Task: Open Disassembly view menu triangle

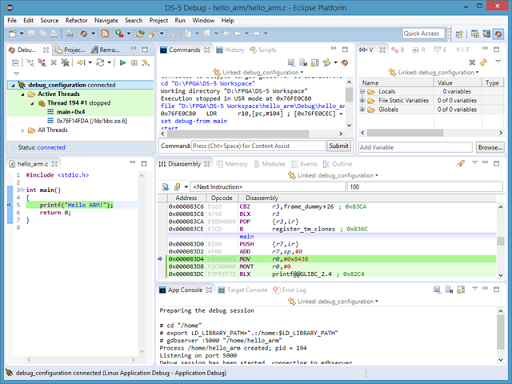Action: pos(475,162)
